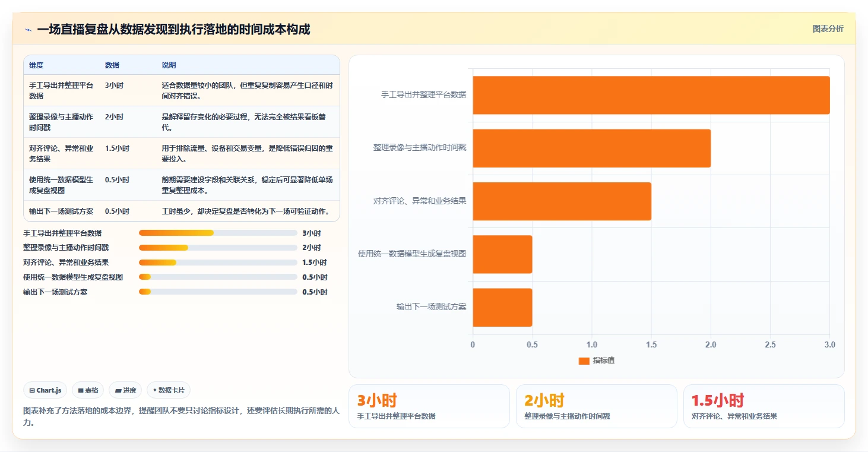Screen dimensions: 868x452
Task: Click the 说明 column header
Action: (169, 65)
